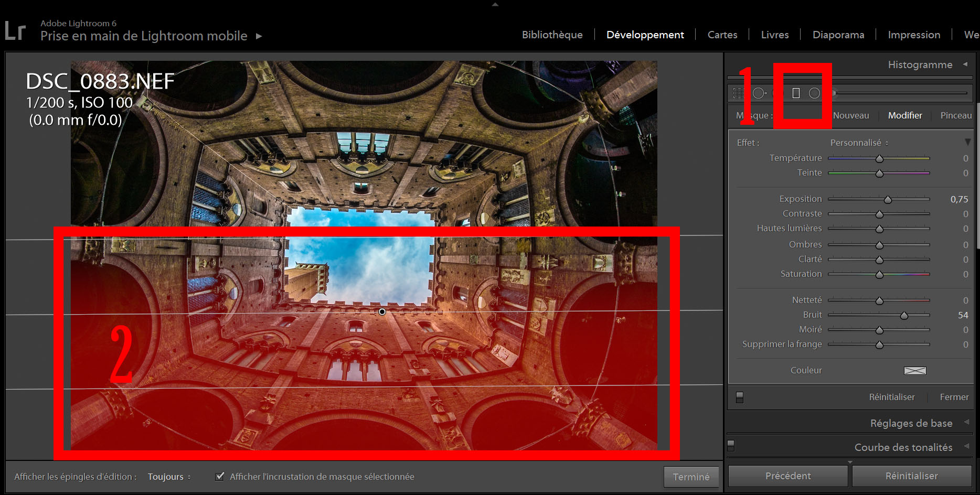This screenshot has height=495, width=980.
Task: Collapse the effect sliders disclosure triangle
Action: tap(967, 143)
